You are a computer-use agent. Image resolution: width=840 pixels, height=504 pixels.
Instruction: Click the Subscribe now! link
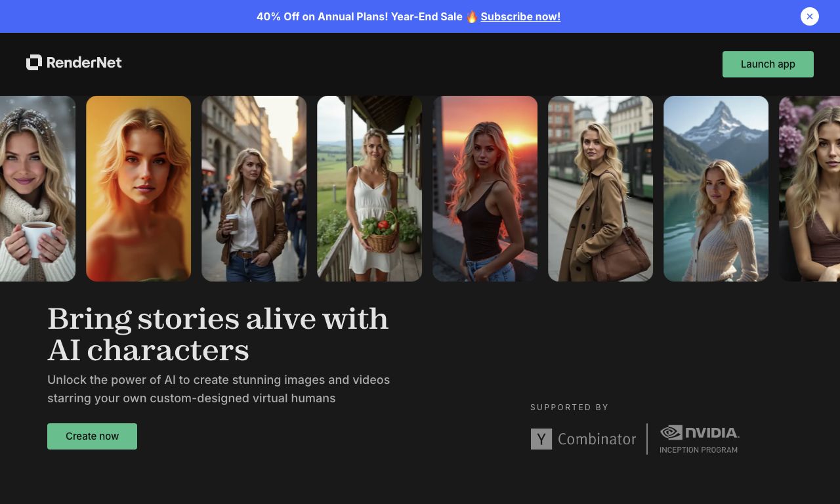[x=520, y=16]
